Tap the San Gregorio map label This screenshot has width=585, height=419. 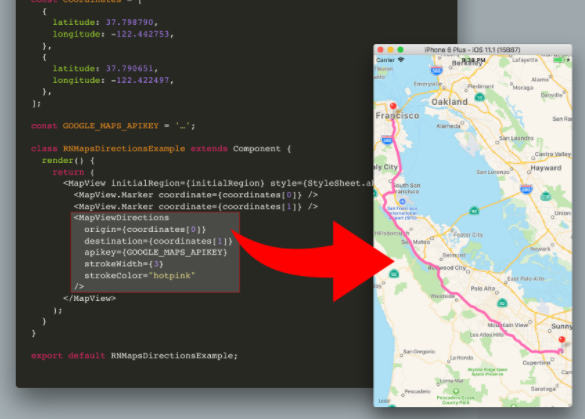pyautogui.click(x=419, y=351)
